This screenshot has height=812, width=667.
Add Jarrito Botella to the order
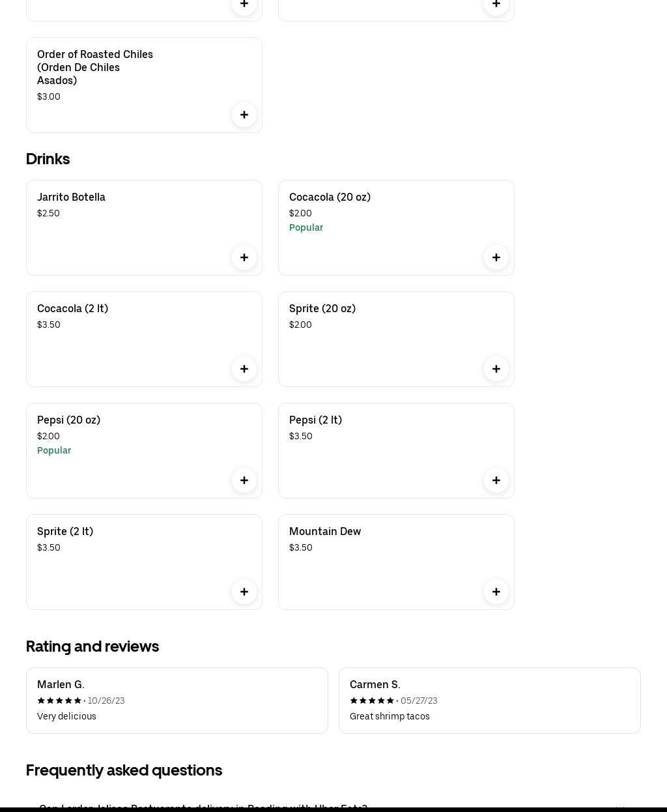pyautogui.click(x=244, y=257)
